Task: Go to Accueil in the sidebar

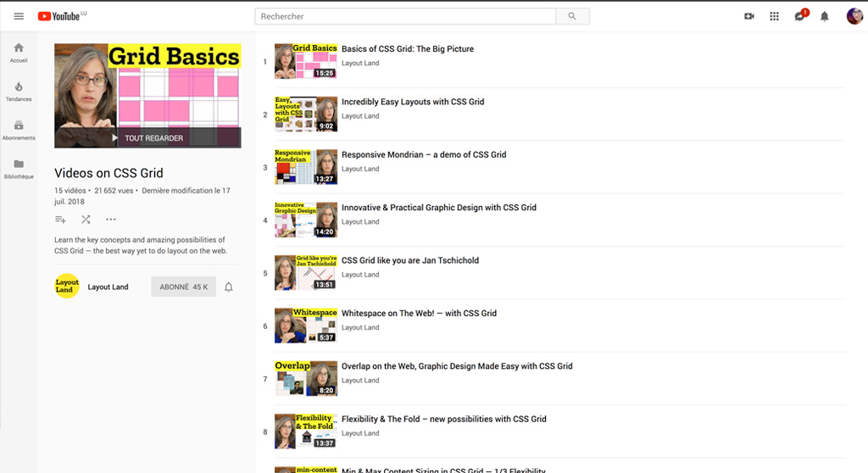Action: point(19,53)
